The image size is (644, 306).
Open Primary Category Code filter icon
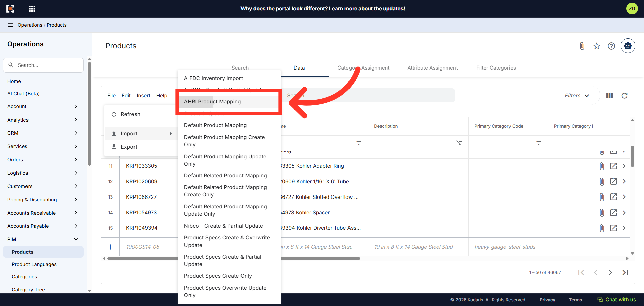[539, 143]
